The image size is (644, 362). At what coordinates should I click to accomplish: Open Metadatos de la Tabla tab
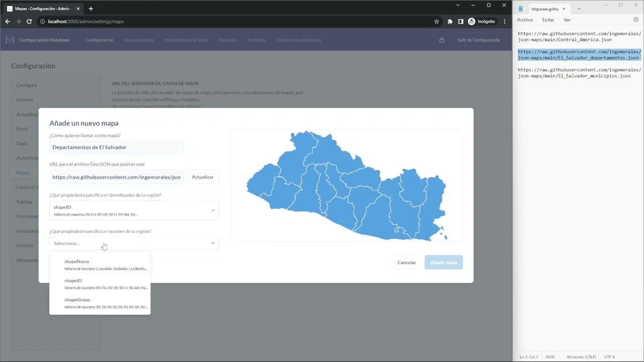[186, 40]
